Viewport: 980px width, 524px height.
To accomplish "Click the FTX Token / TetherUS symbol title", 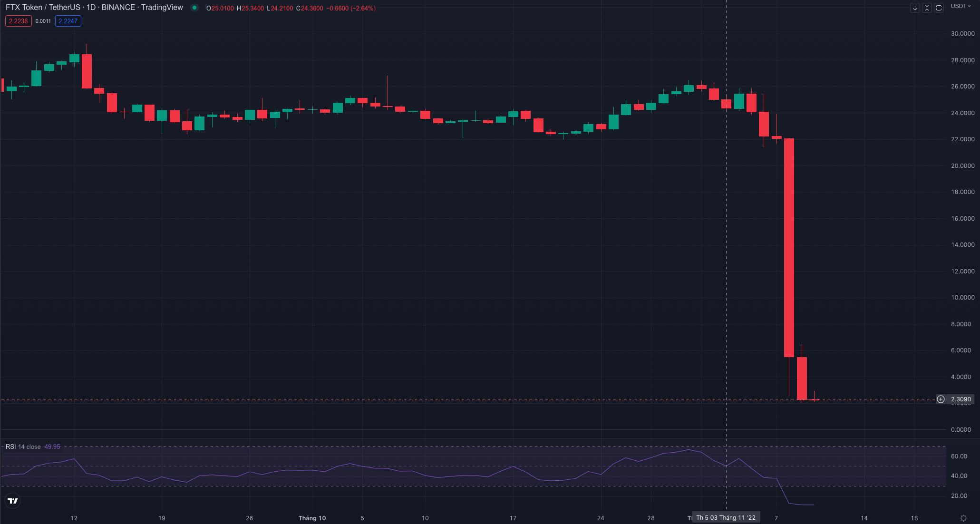I will [x=43, y=8].
